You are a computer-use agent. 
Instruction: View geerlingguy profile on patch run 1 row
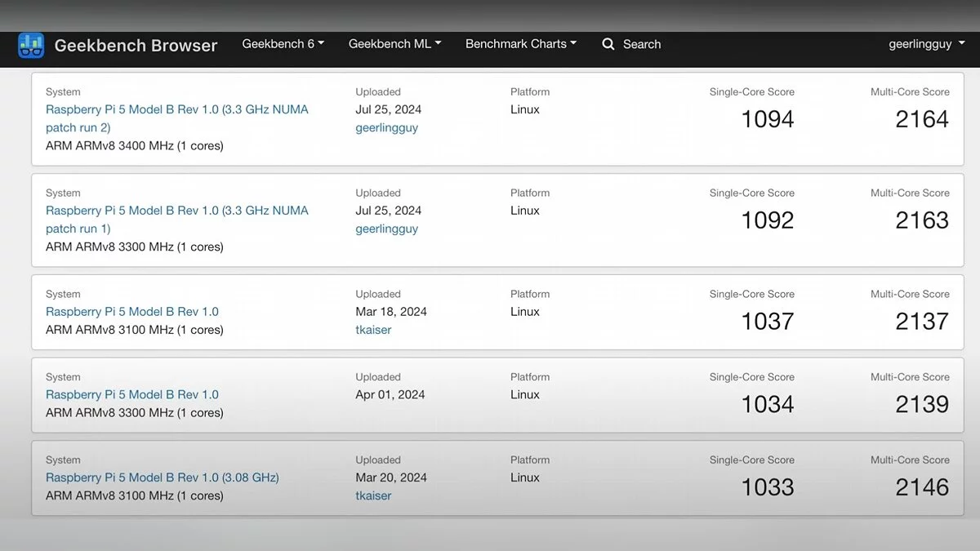(386, 229)
